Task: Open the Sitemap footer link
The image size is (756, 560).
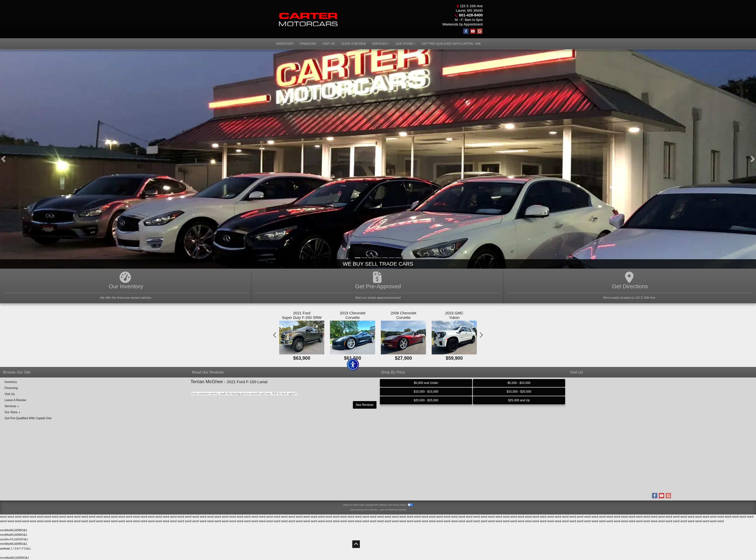Action: click(383, 505)
